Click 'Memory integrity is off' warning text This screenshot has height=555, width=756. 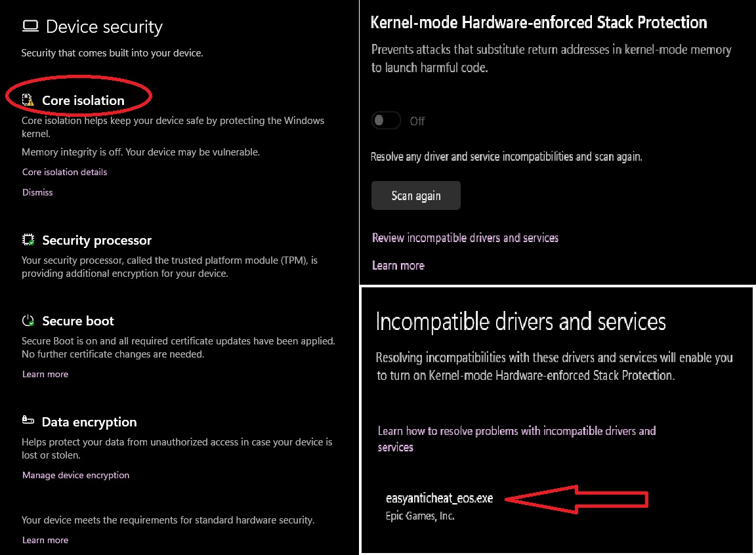click(x=141, y=152)
